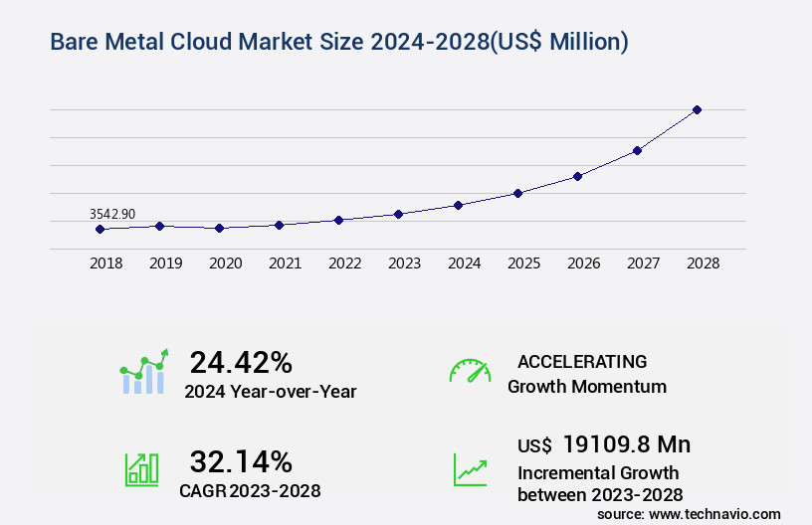812x525 pixels.
Task: Select the 2018 data point on the line
Action: 100,229
